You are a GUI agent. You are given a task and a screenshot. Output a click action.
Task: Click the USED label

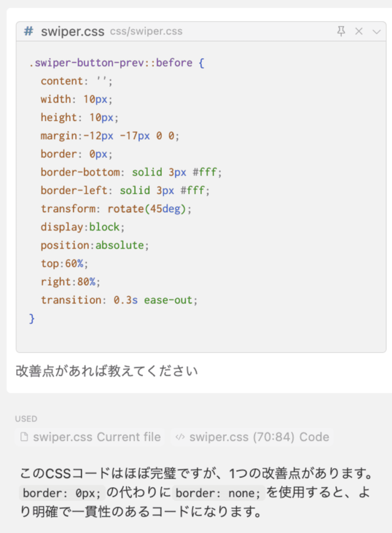[x=26, y=418]
